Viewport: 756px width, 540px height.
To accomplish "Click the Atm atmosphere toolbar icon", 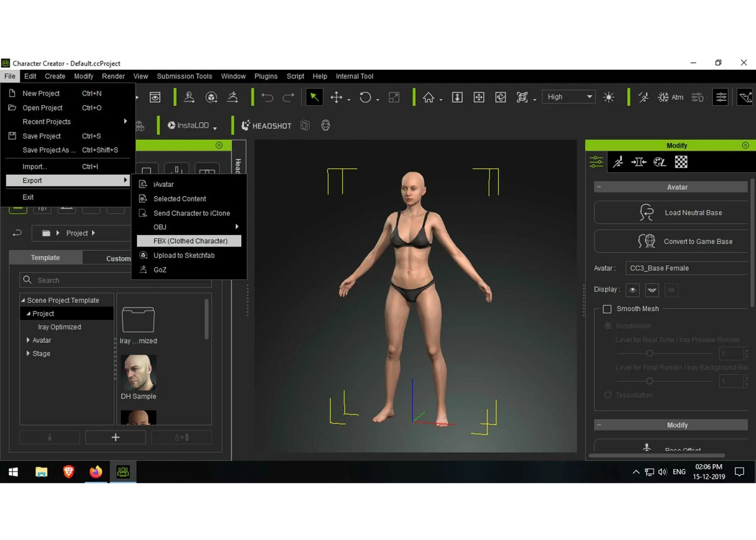I will click(x=670, y=97).
